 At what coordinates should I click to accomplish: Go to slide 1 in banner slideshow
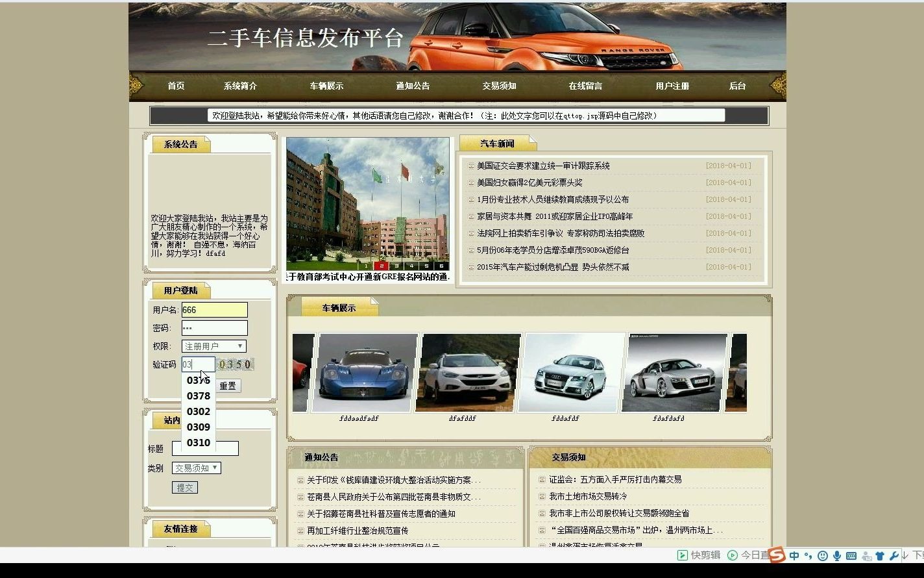[367, 266]
